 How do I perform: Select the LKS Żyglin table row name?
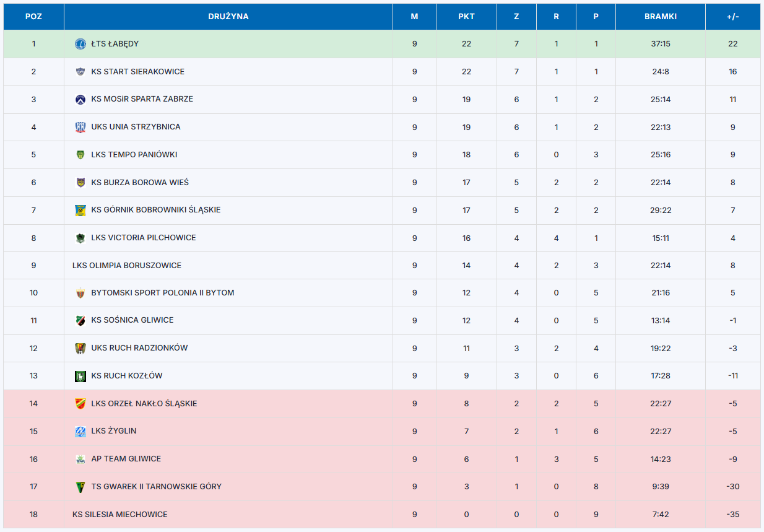pos(114,431)
